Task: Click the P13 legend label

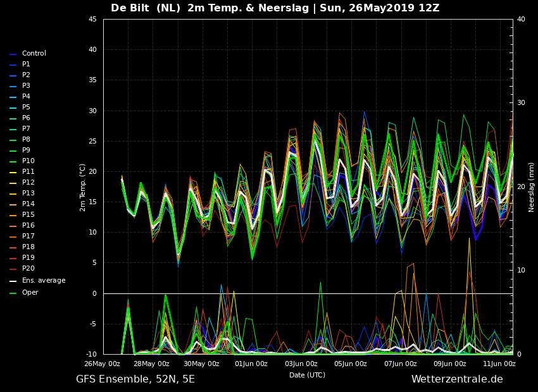Action: click(x=28, y=193)
